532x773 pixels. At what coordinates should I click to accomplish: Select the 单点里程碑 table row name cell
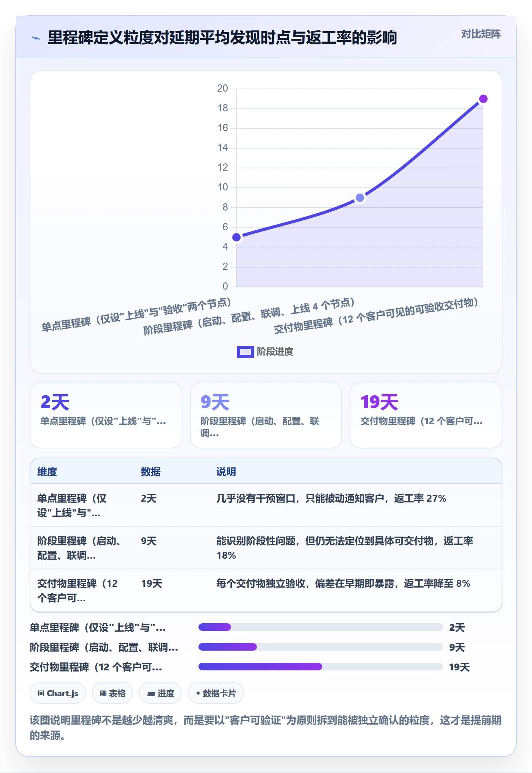coord(82,505)
